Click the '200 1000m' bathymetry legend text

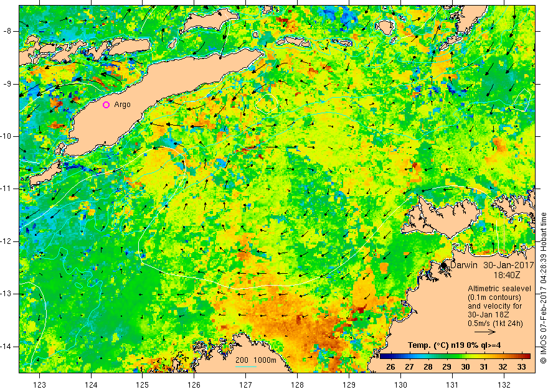click(256, 360)
